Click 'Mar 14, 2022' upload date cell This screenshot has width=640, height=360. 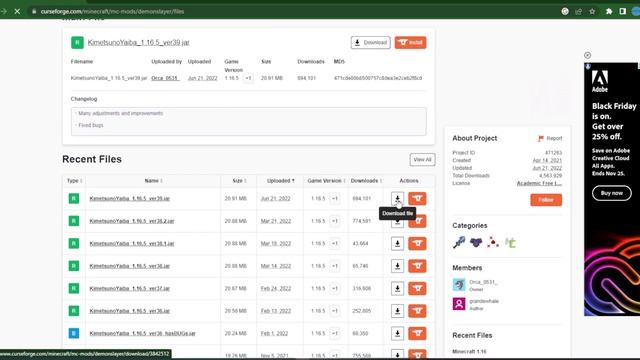point(276,266)
